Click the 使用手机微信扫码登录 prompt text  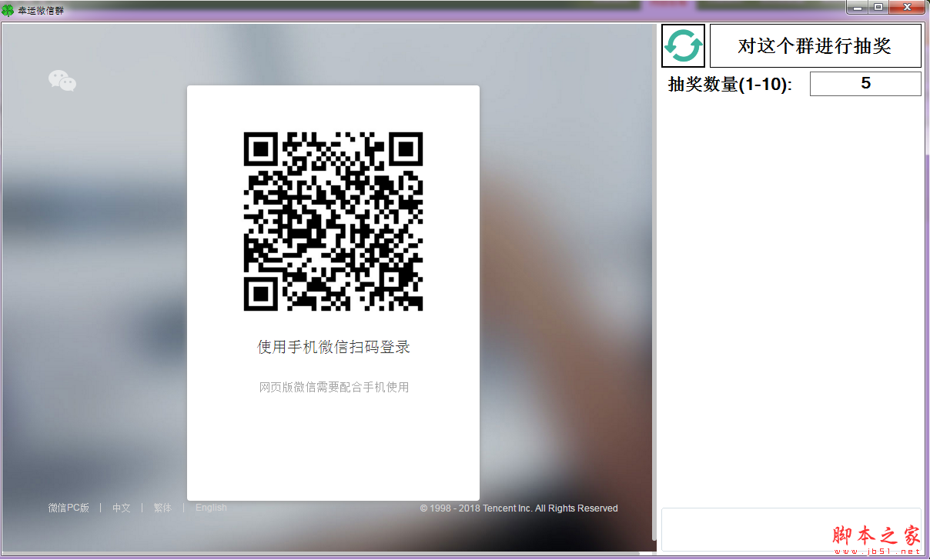tap(333, 348)
